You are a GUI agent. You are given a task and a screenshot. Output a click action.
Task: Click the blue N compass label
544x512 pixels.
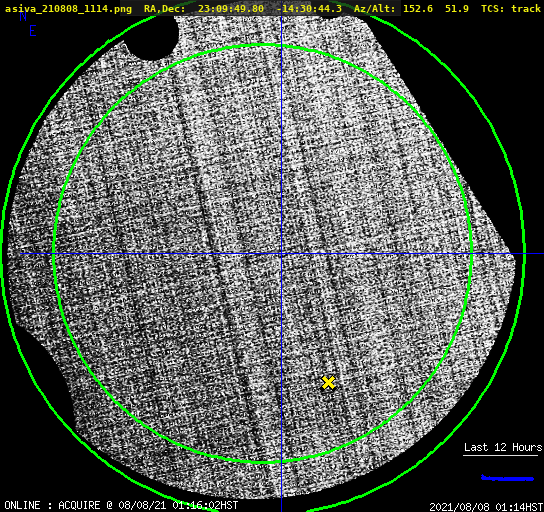pyautogui.click(x=23, y=16)
